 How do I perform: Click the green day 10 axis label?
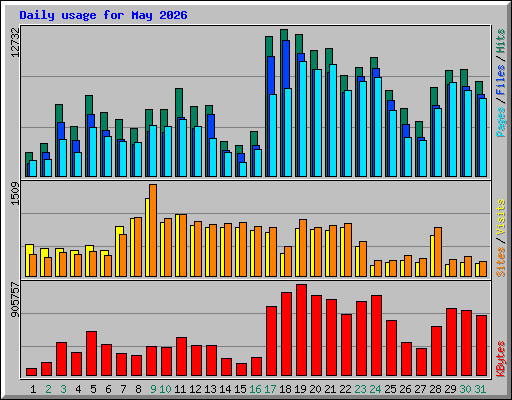165,389
